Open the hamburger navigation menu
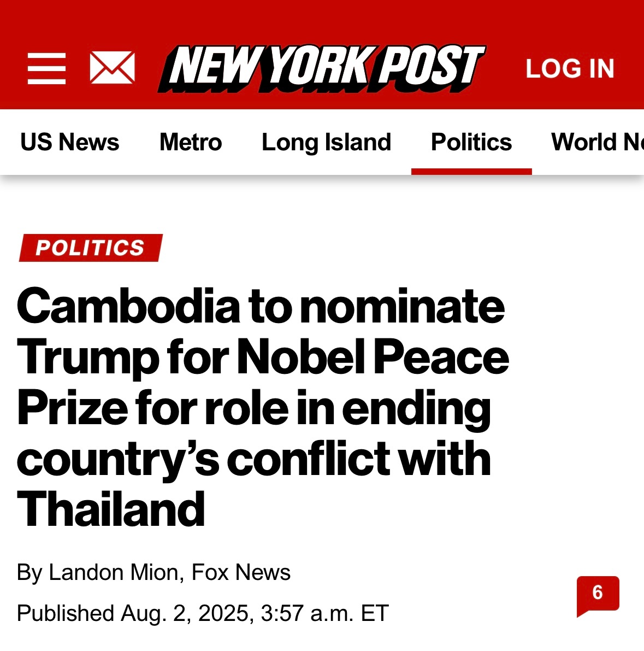Image resolution: width=644 pixels, height=651 pixels. click(x=46, y=68)
